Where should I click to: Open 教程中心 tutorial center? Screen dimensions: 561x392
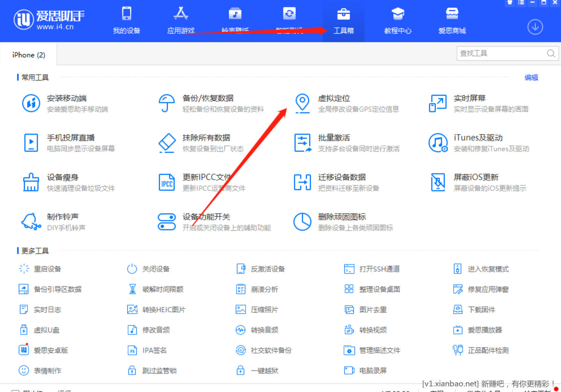coord(398,20)
